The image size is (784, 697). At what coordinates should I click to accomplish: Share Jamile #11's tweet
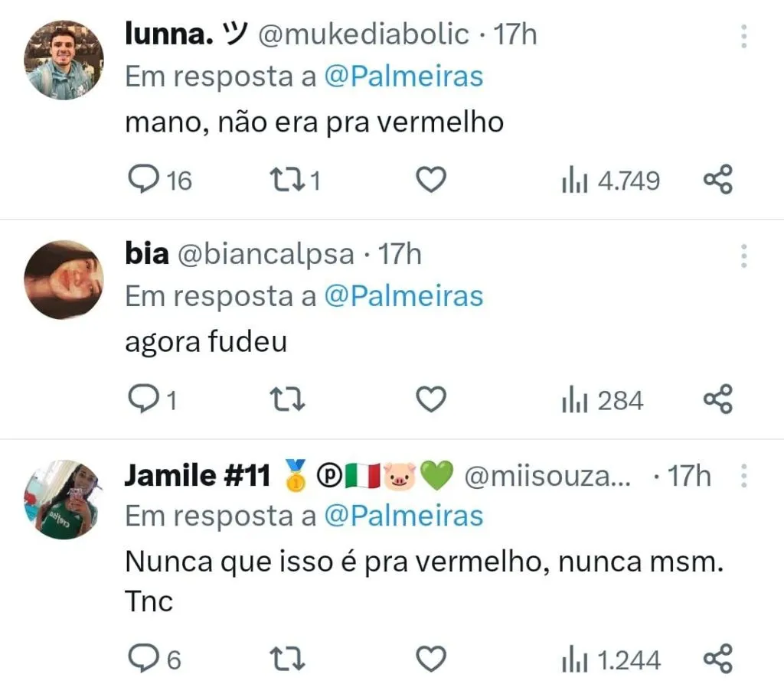click(717, 658)
